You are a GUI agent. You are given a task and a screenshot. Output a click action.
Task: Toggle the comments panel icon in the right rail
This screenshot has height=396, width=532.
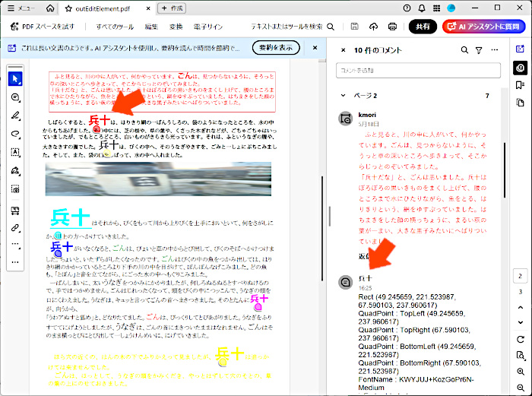tap(520, 68)
